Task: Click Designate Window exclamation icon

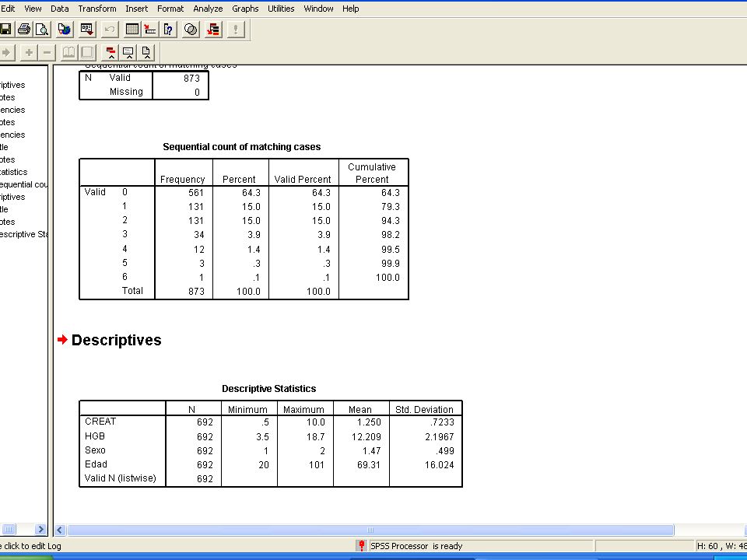Action: point(236,30)
